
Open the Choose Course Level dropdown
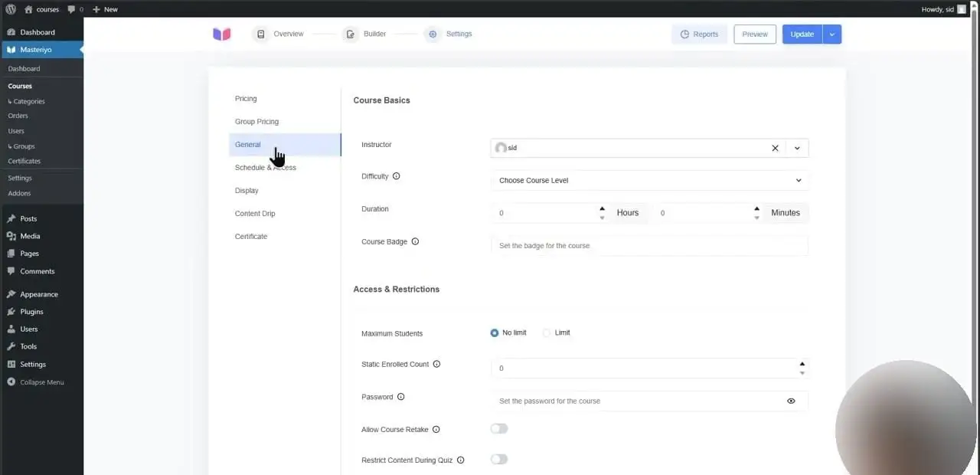(x=649, y=180)
